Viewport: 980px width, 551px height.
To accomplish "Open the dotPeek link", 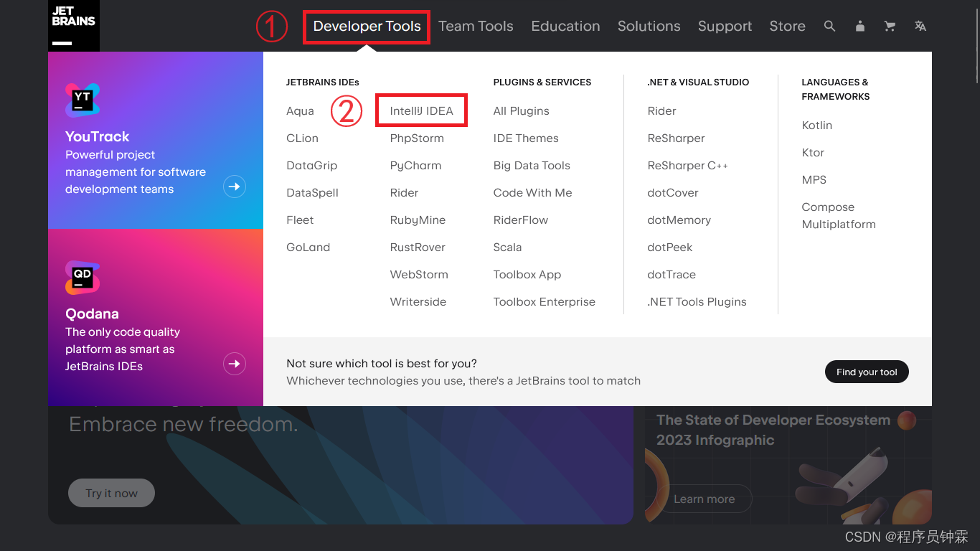I will coord(670,248).
